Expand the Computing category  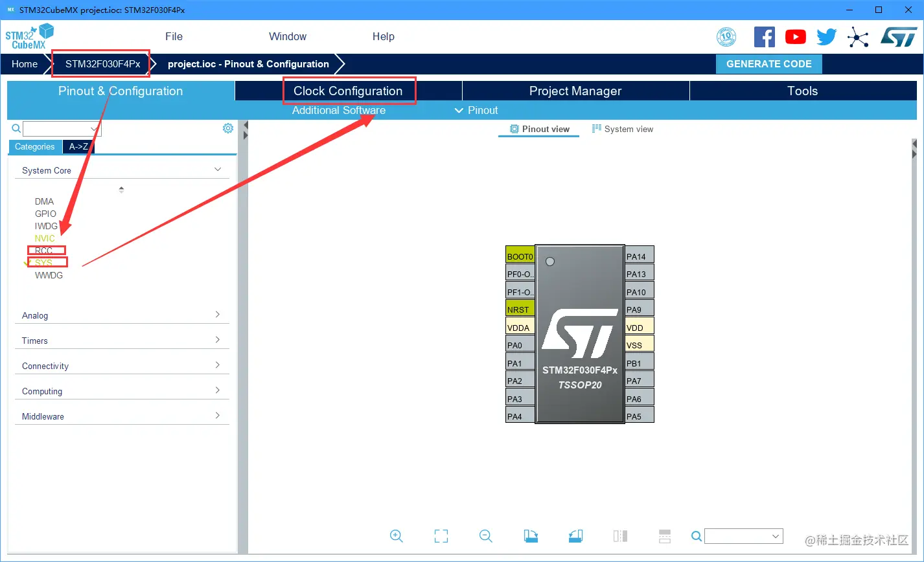218,390
